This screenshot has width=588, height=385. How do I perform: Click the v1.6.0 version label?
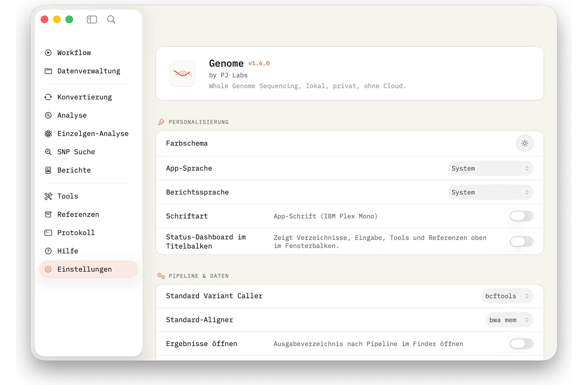click(259, 63)
